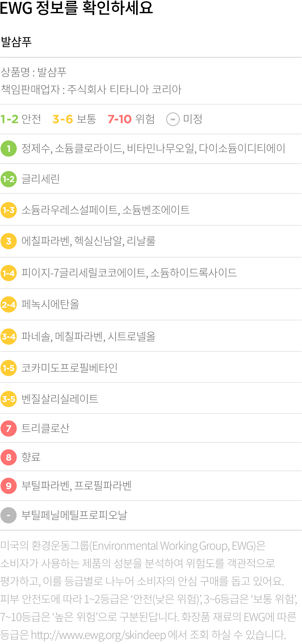
Task: Click the 글리세린 ingredient text
Action: coord(41,179)
